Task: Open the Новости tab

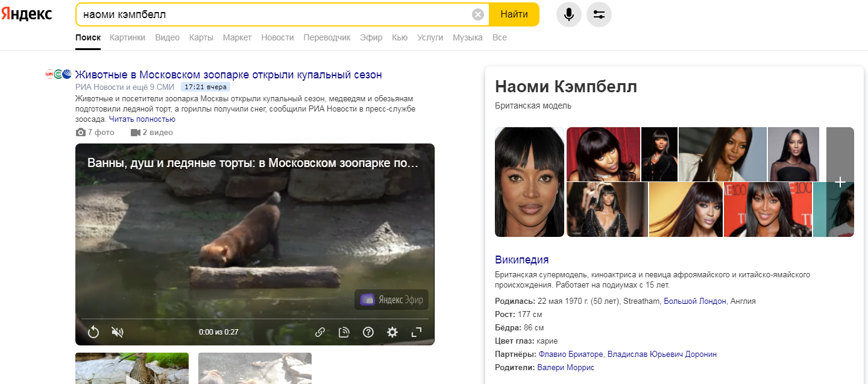Action: point(278,37)
